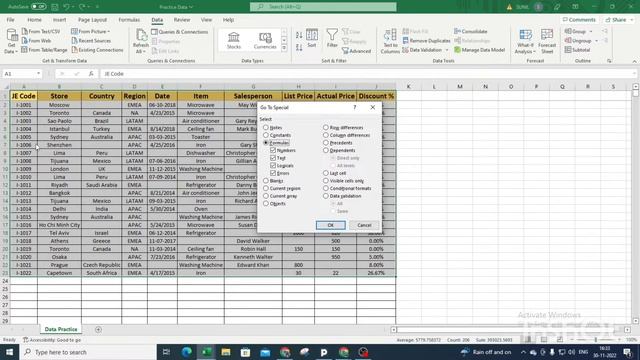The image size is (640, 360).
Task: Click Type here to search box
Action: (88, 352)
